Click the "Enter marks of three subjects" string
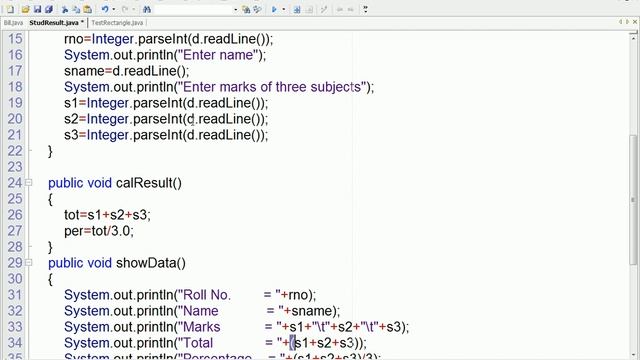Image resolution: width=640 pixels, height=360 pixels. (272, 87)
